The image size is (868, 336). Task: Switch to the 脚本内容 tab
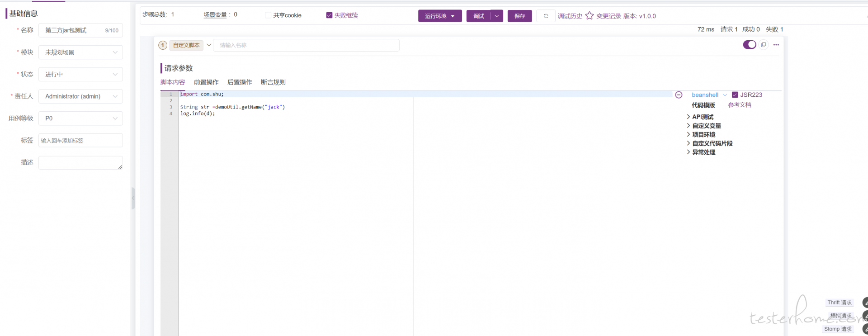click(173, 82)
